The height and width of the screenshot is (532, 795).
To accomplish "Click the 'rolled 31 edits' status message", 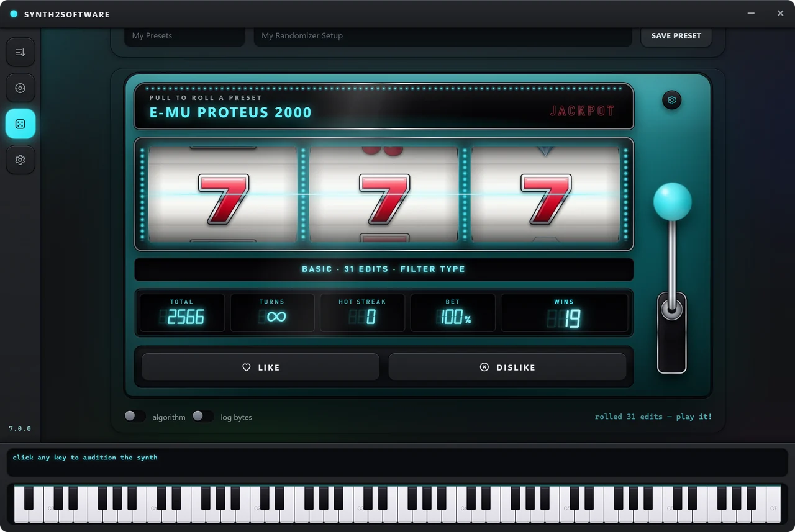I will [x=653, y=417].
